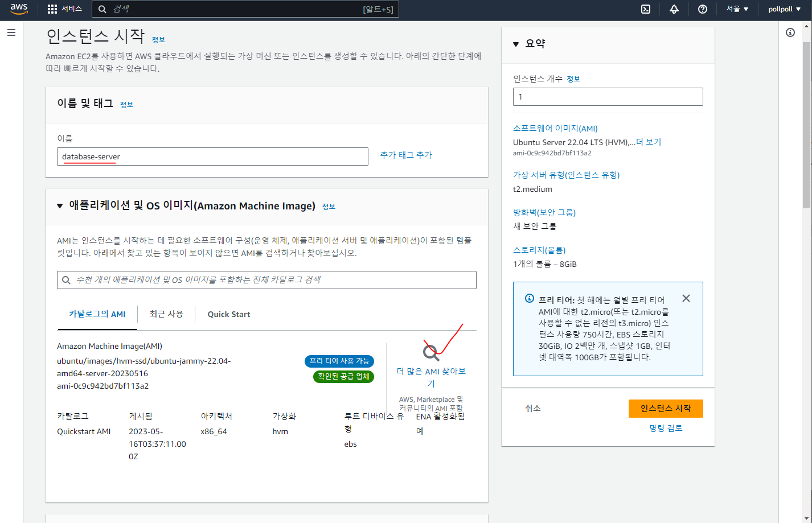
Task: Click 정보 link next to 이름 및 태그
Action: coord(126,104)
